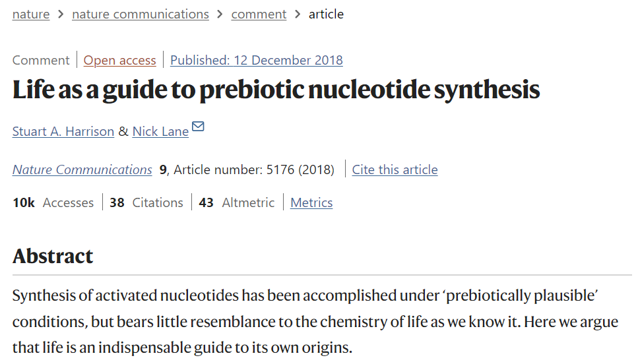638x364 pixels.
Task: Open the "Open access" link
Action: pyautogui.click(x=119, y=60)
